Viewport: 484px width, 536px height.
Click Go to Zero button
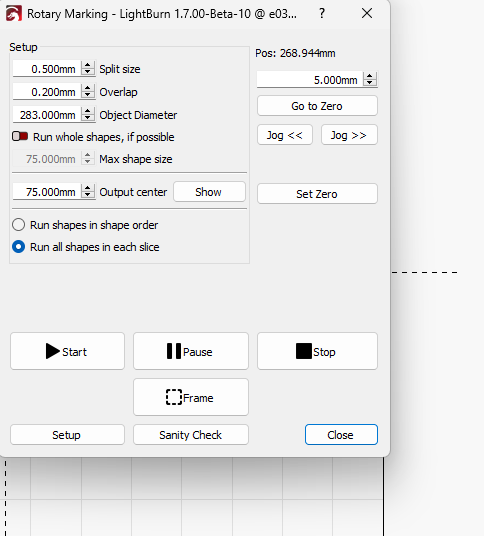317,106
